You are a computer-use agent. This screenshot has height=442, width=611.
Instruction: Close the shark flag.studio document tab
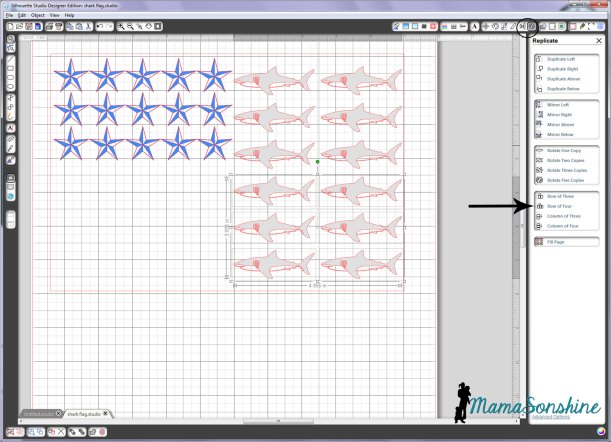click(x=106, y=414)
